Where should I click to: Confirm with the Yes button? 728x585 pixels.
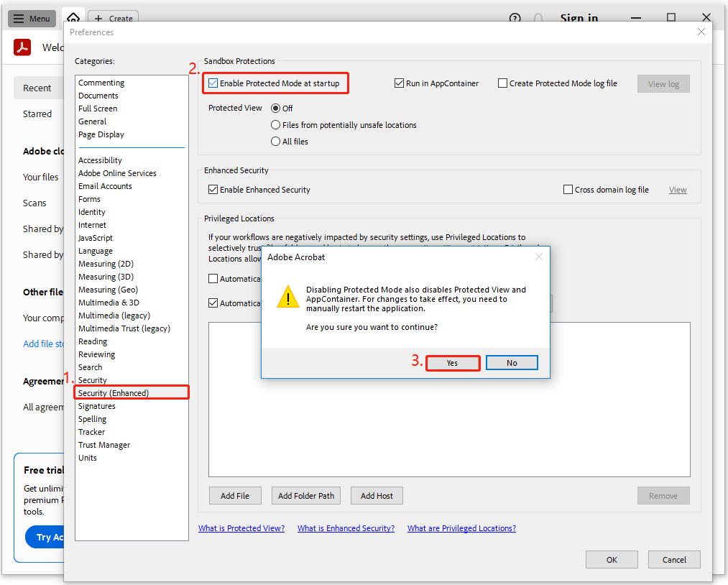point(452,363)
